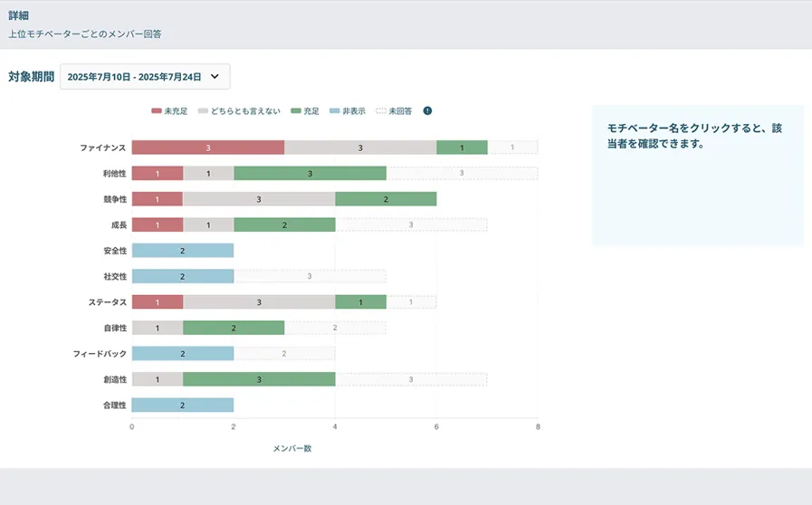Screen dimensions: 812x505
Task: Open members for 競争性 motivator
Action: [x=114, y=199]
